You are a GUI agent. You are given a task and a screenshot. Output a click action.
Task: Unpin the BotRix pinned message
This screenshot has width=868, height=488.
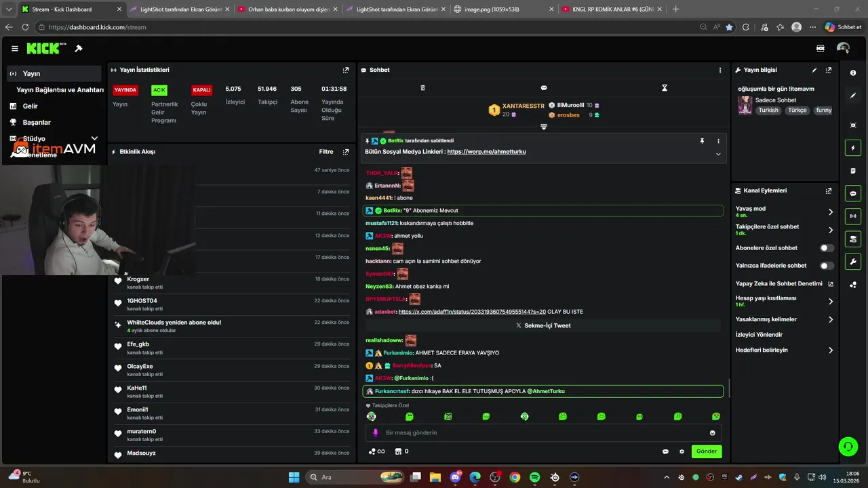tap(703, 141)
